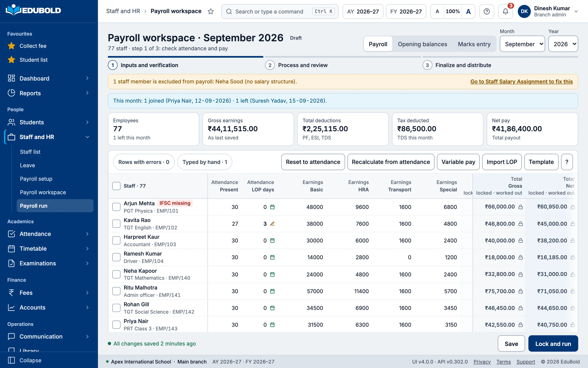
Task: Open the notifications bell
Action: point(505,12)
